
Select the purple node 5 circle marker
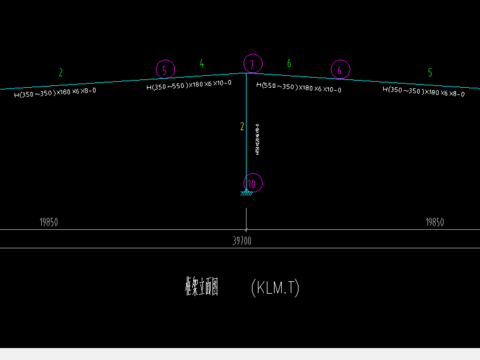tap(165, 69)
